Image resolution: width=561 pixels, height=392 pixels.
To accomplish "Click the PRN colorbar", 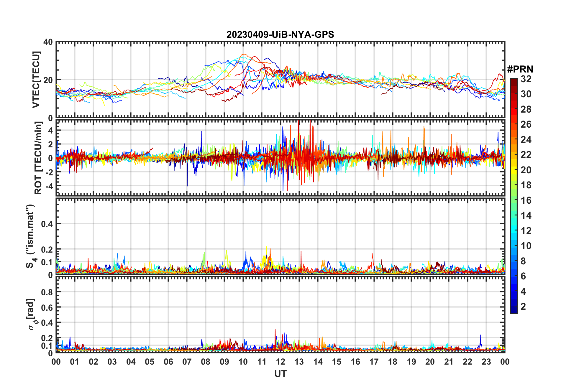I will (x=514, y=196).
